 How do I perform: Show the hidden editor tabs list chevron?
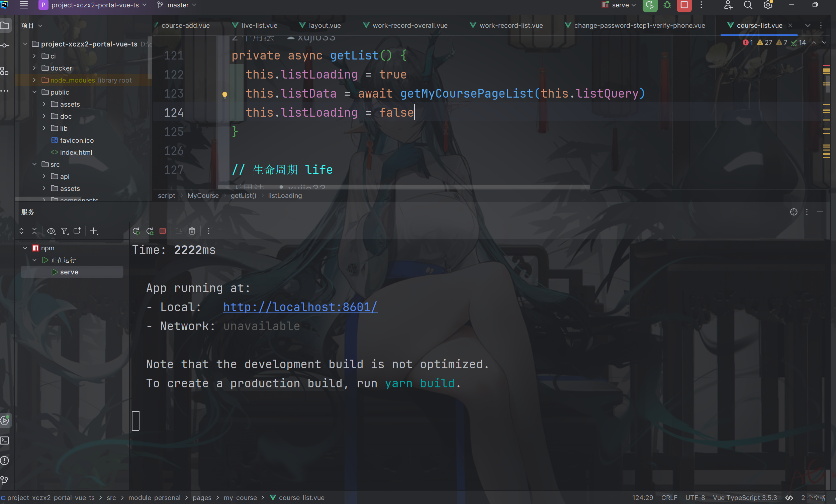click(x=808, y=26)
